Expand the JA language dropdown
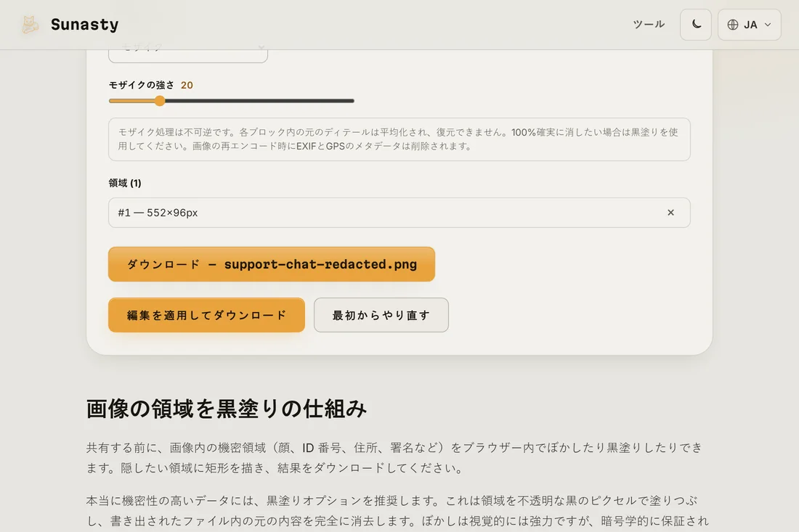The height and width of the screenshot is (532, 799). [749, 25]
